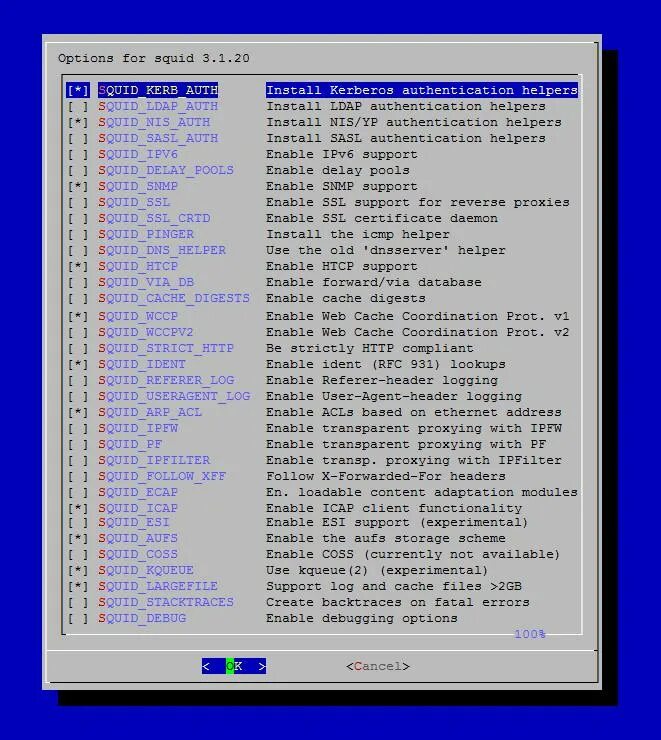The width and height of the screenshot is (661, 740).
Task: Enable the SQUID_LDAP_AUTH checkbox
Action: [78, 106]
